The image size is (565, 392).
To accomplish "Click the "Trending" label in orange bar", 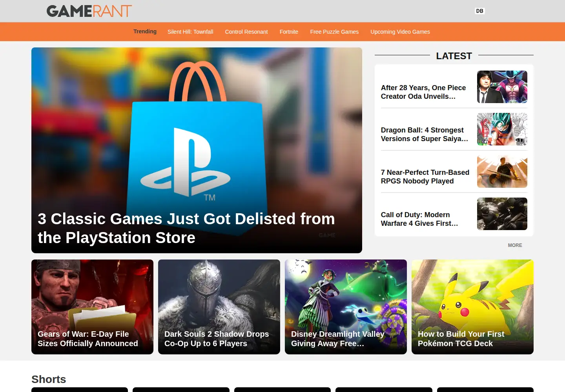I will pos(145,31).
